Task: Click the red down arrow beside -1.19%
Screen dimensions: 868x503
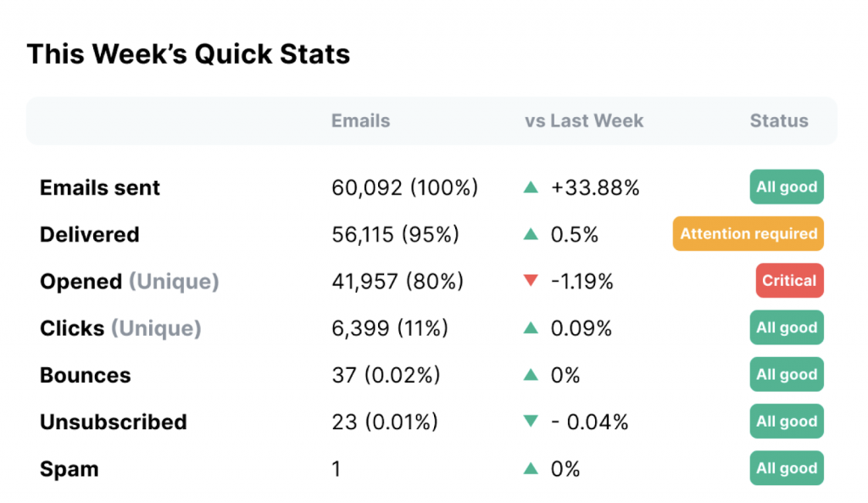Action: click(x=531, y=282)
